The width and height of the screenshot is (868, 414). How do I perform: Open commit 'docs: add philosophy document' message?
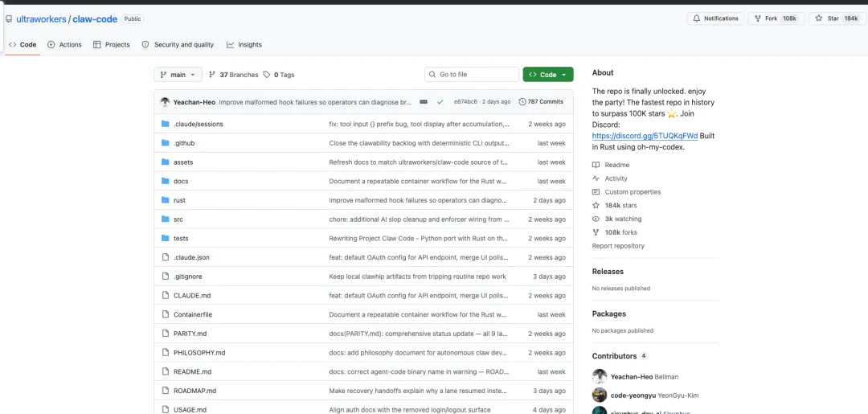click(x=419, y=353)
